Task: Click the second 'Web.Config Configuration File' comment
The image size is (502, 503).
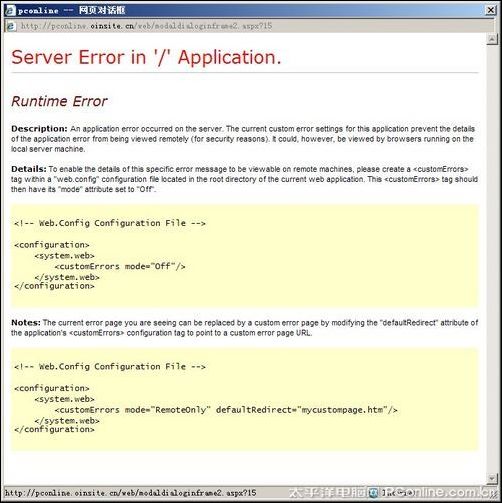Action: click(x=110, y=366)
